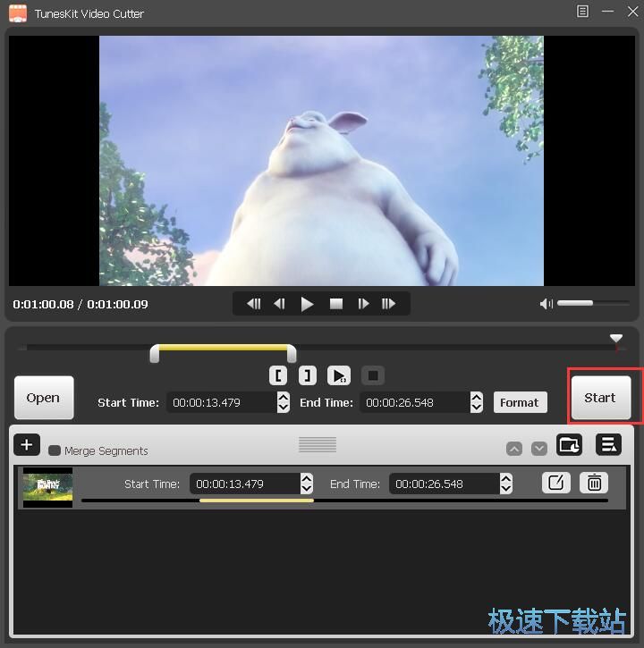Close the TunesKit Video Cutter window
The image size is (644, 648).
point(632,11)
